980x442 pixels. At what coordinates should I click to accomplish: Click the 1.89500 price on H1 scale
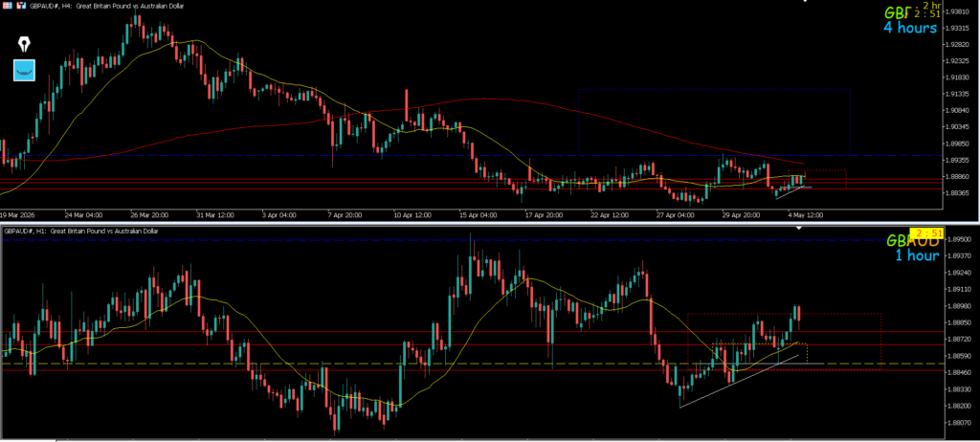[x=957, y=239]
